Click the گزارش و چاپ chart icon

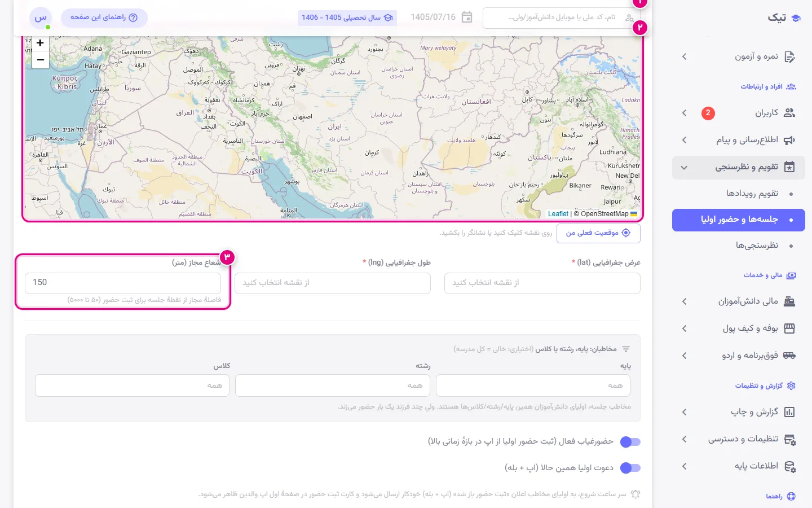pos(789,412)
